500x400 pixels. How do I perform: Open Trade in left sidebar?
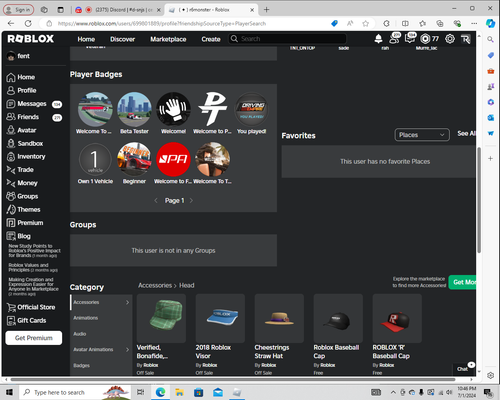[20, 170]
